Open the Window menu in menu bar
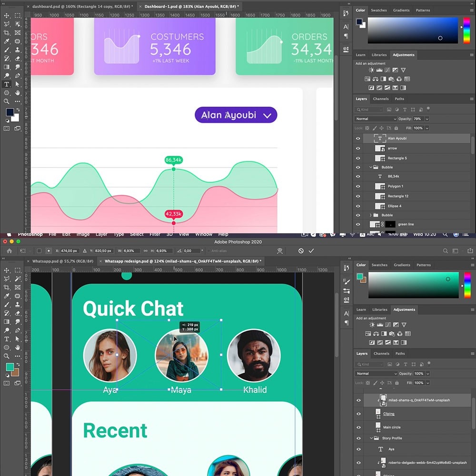The image size is (476, 476). click(x=203, y=234)
